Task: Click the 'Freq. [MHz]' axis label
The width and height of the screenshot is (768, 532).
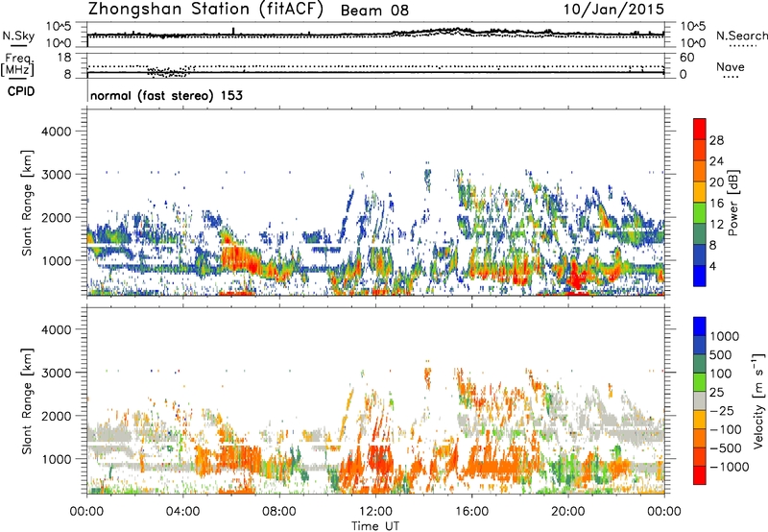Action: (18, 65)
